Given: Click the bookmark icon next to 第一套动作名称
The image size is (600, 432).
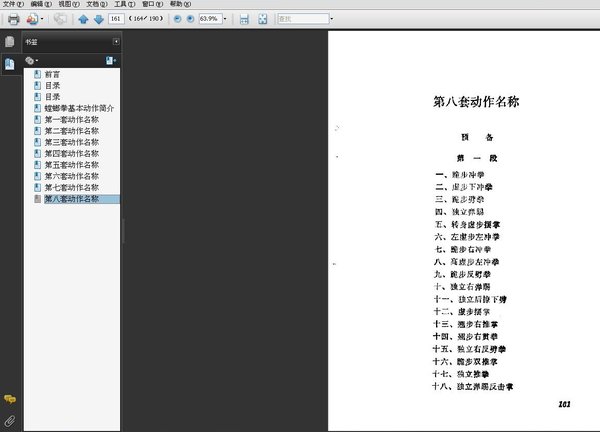Looking at the screenshot, I should [38, 119].
